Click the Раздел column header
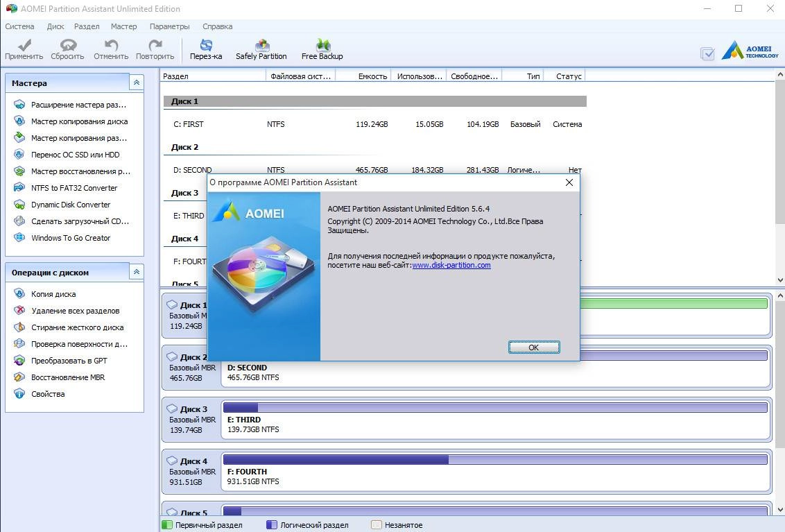Screen dimensions: 785x532 coord(213,76)
